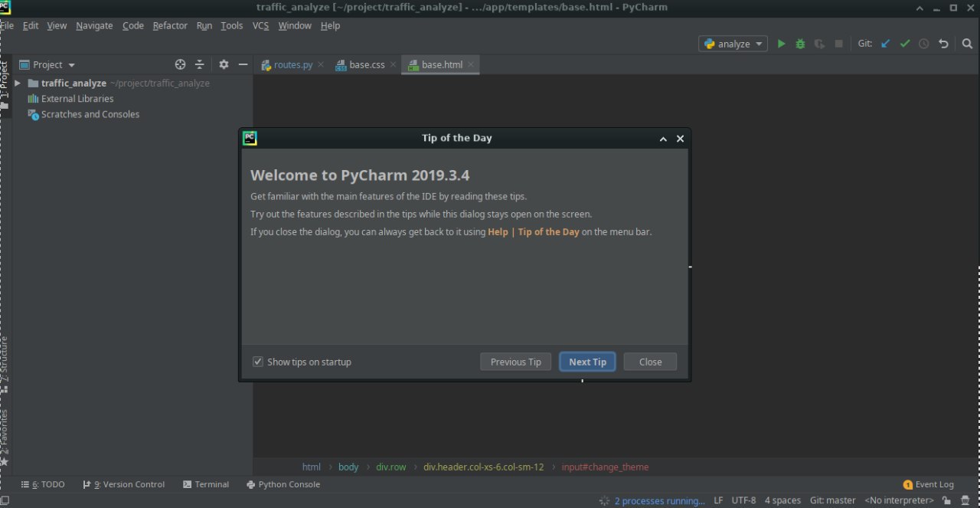Click Run with Coverage icon in toolbar

tap(819, 44)
